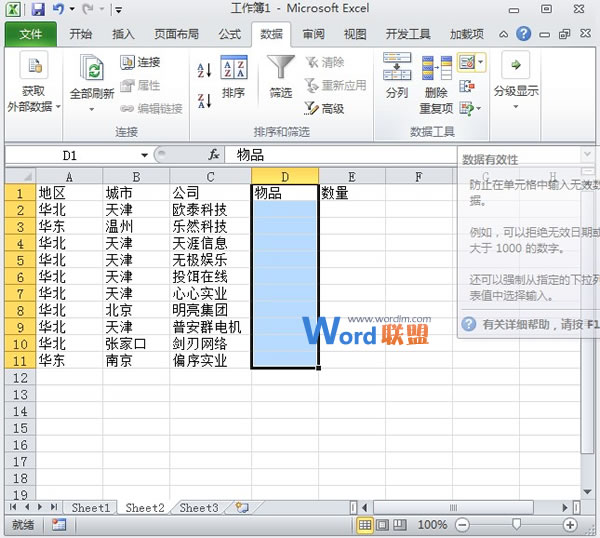The width and height of the screenshot is (600, 538).
Task: Expand Data Validation dropdown arrow
Action: click(481, 62)
